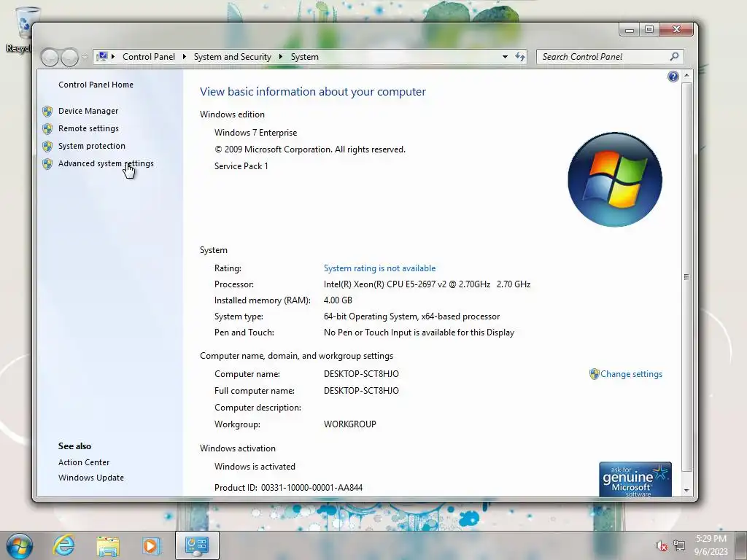Open Windows Update under See also
This screenshot has height=560, width=747.
(91, 478)
